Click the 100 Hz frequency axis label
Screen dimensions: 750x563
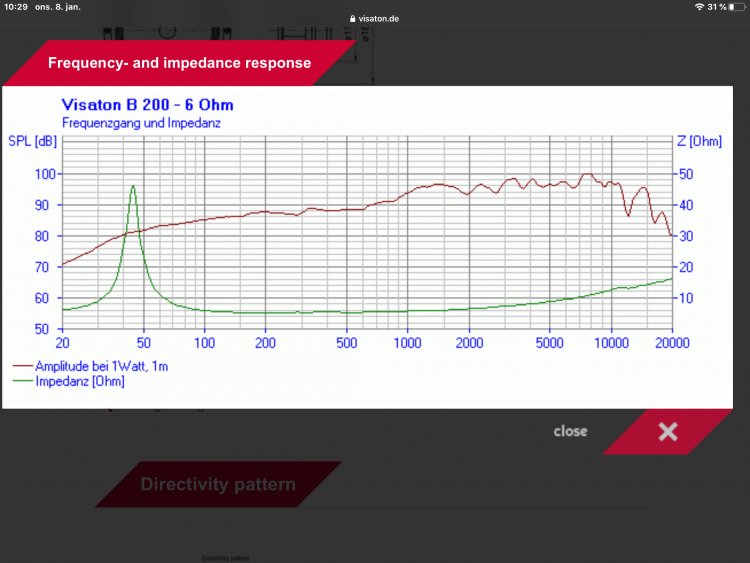point(204,343)
